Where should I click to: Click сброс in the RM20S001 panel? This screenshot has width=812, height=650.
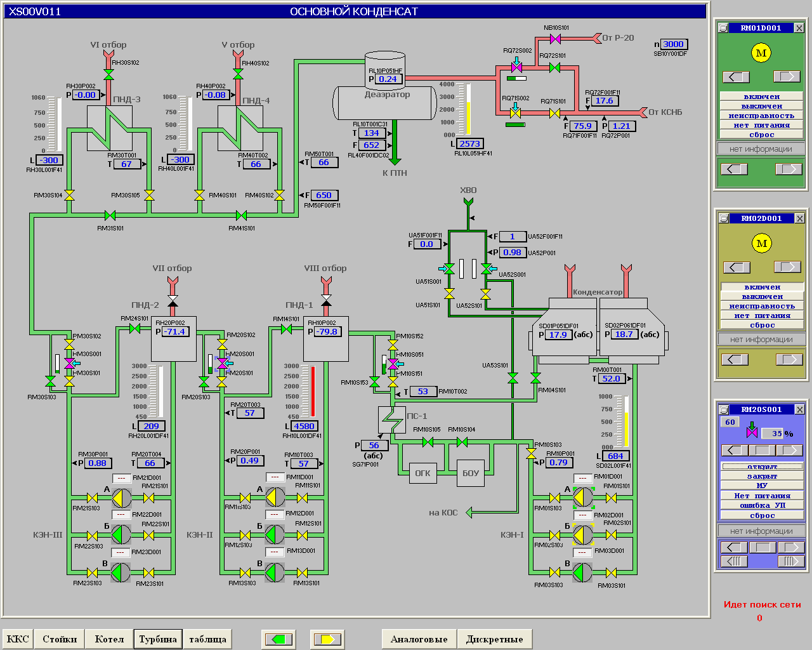(x=762, y=515)
